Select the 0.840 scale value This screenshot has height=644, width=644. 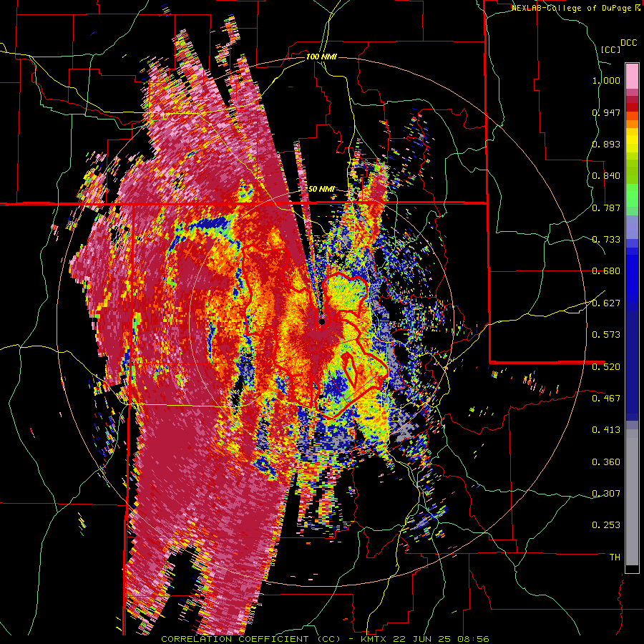606,176
